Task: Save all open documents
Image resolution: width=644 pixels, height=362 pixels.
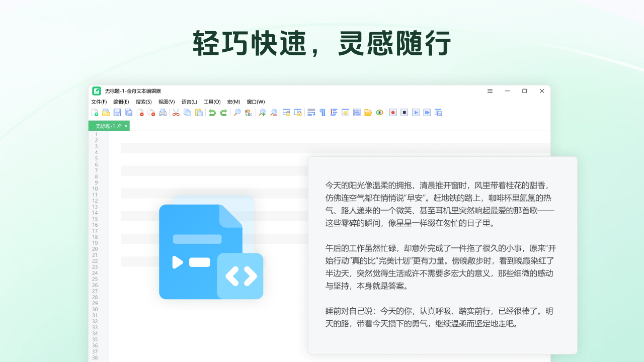Action: (x=128, y=112)
